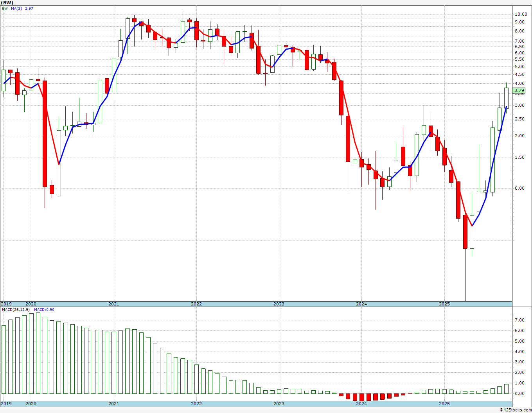
Task: Select 2022 on the price chart time axis
Action: 196,304
